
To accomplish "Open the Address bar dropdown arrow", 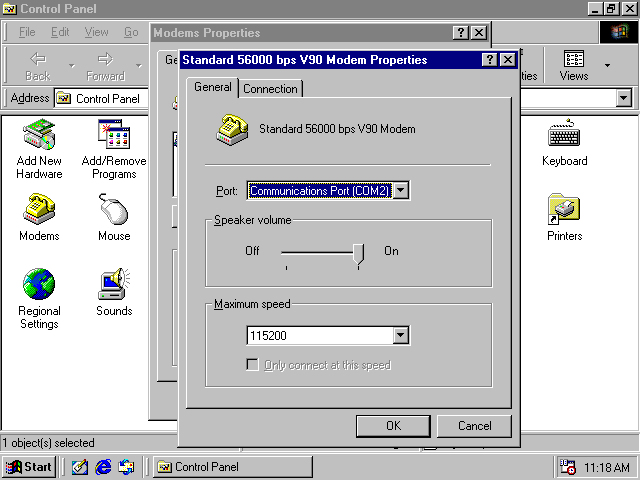I will pos(623,98).
